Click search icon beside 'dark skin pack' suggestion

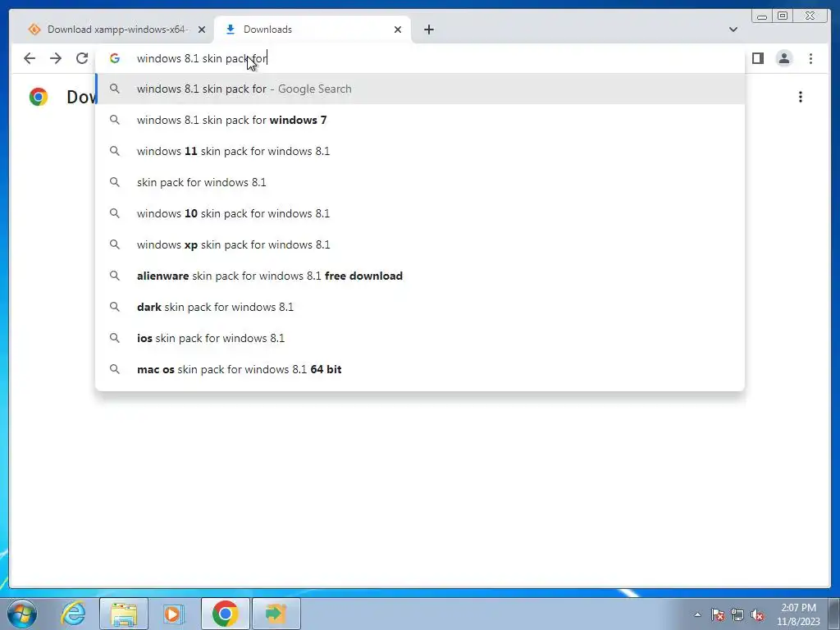coord(115,307)
